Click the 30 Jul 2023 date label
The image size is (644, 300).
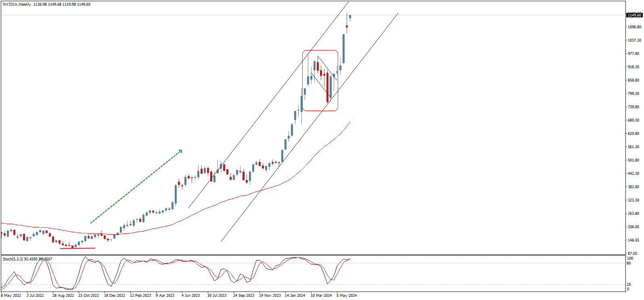217,296
